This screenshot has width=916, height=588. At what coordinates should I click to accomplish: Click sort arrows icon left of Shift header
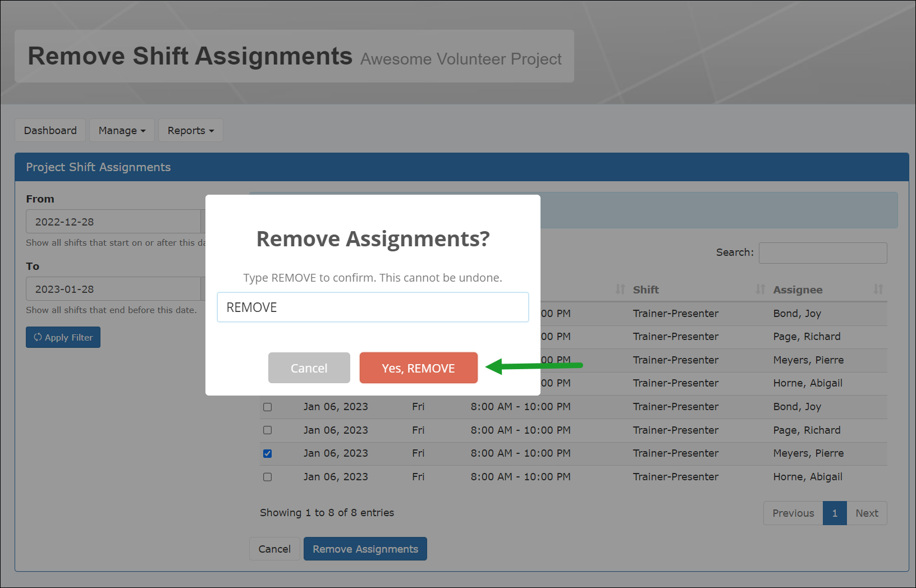tap(620, 290)
